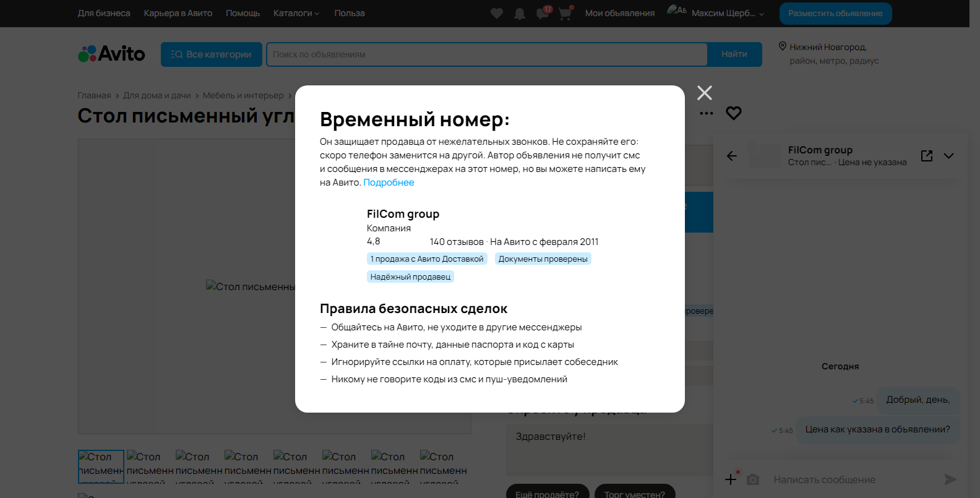The height and width of the screenshot is (498, 980).
Task: View the 140 отзывов reviews
Action: (x=457, y=242)
